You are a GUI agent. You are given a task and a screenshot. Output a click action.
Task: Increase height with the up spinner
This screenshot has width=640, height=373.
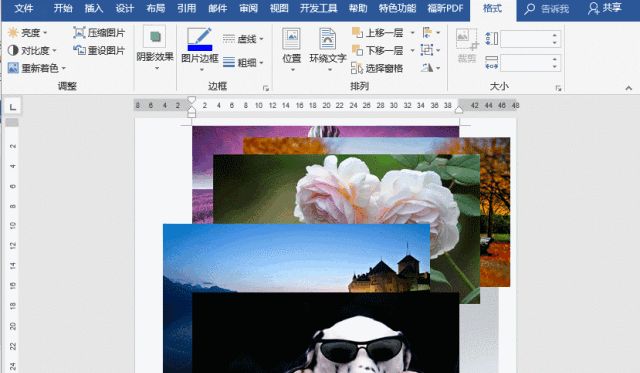[x=555, y=35]
